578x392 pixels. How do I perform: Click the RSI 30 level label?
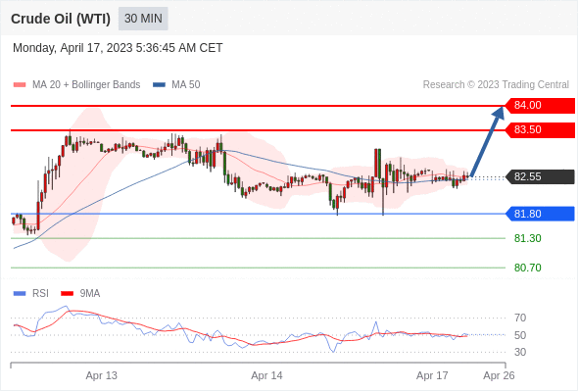(520, 352)
